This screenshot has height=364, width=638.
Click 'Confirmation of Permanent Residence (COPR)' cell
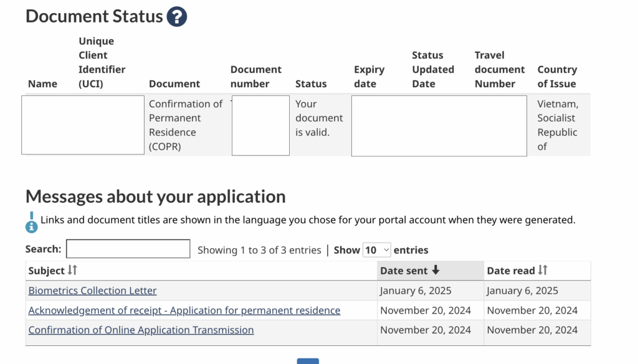point(186,125)
